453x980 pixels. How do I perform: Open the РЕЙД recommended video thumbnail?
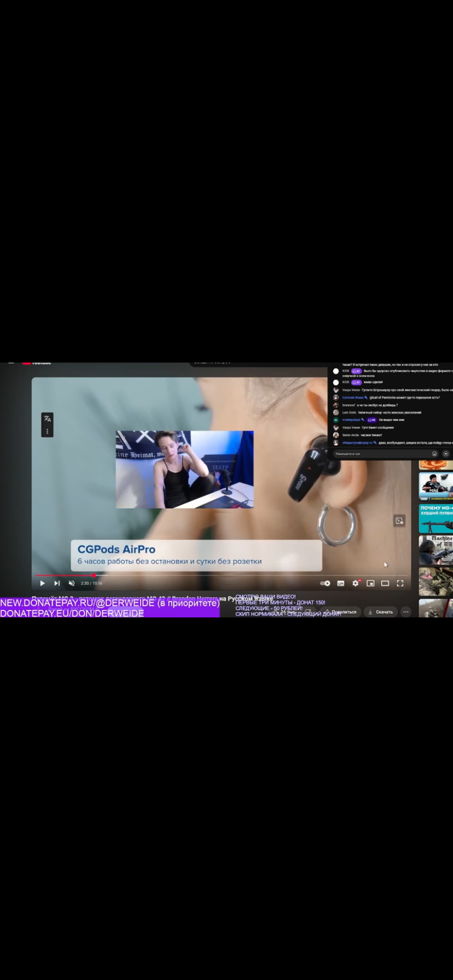click(x=436, y=487)
